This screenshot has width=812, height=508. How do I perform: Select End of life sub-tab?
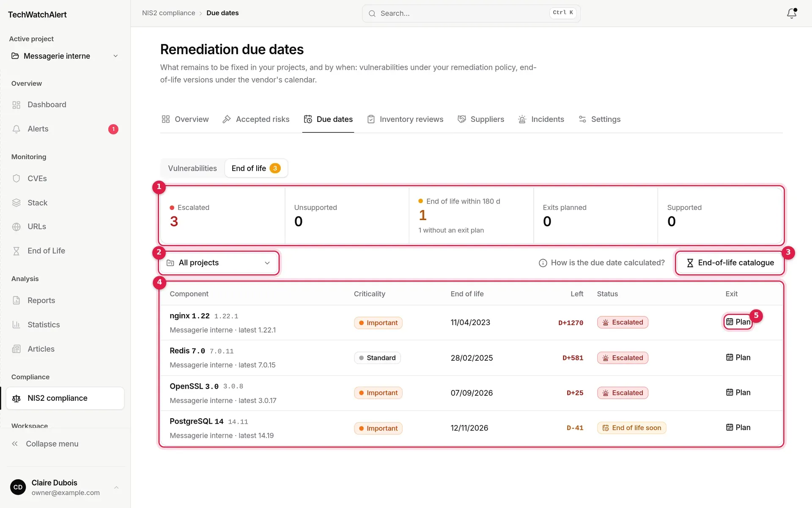256,168
